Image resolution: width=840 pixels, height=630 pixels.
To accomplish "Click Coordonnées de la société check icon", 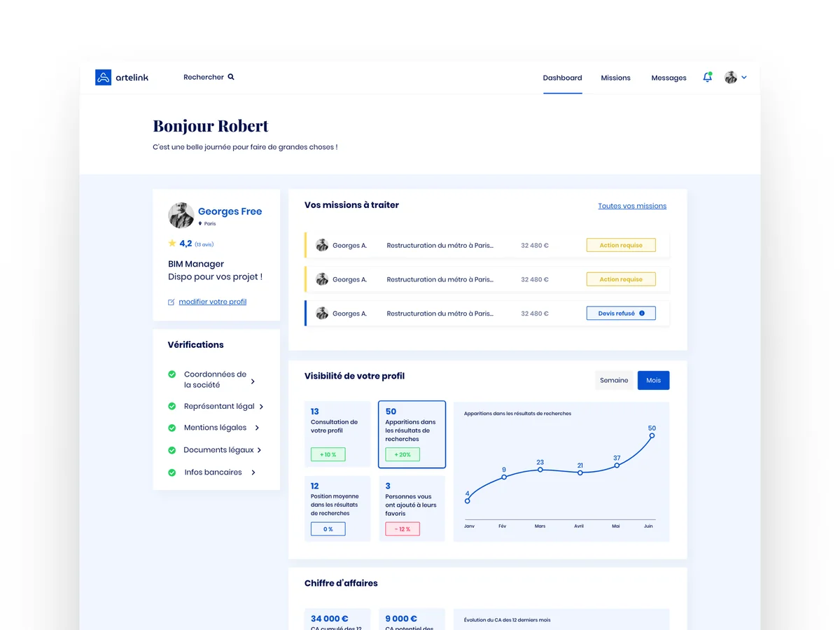I will (x=172, y=374).
